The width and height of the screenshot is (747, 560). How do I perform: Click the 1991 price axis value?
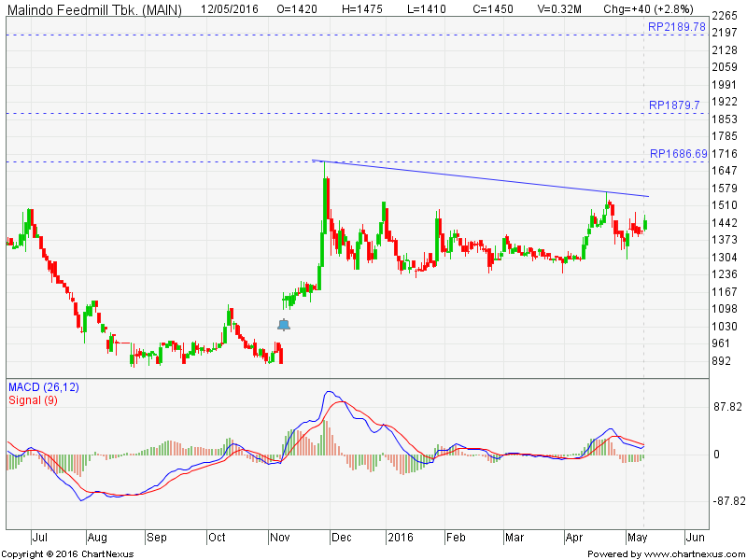click(725, 85)
